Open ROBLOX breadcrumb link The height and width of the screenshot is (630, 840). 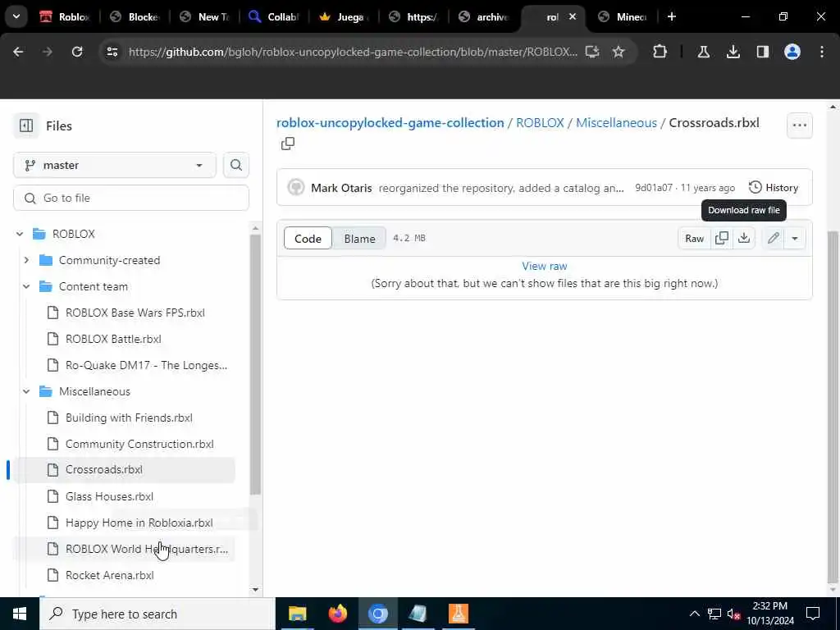point(540,123)
